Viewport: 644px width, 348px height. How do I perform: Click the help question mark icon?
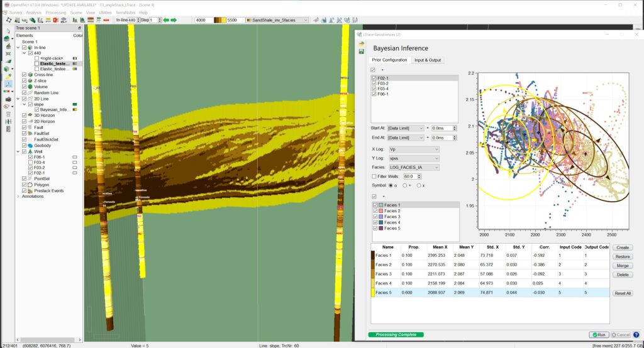(636, 335)
